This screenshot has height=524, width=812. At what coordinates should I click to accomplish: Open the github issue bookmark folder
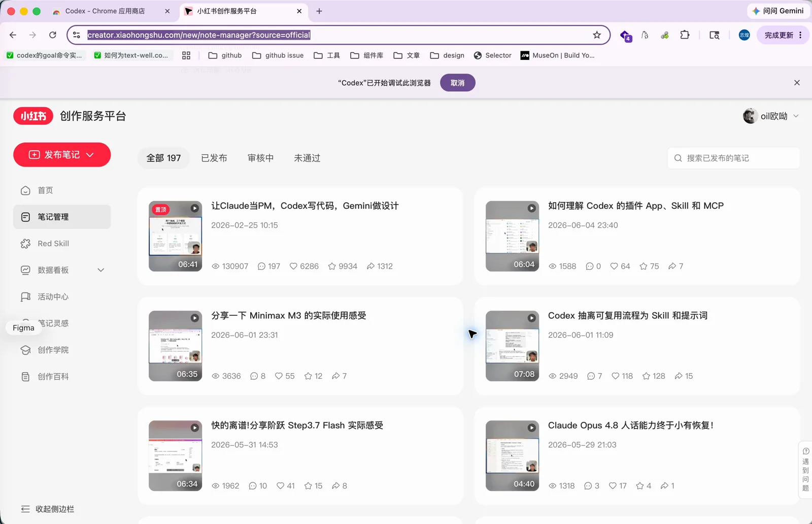[278, 55]
